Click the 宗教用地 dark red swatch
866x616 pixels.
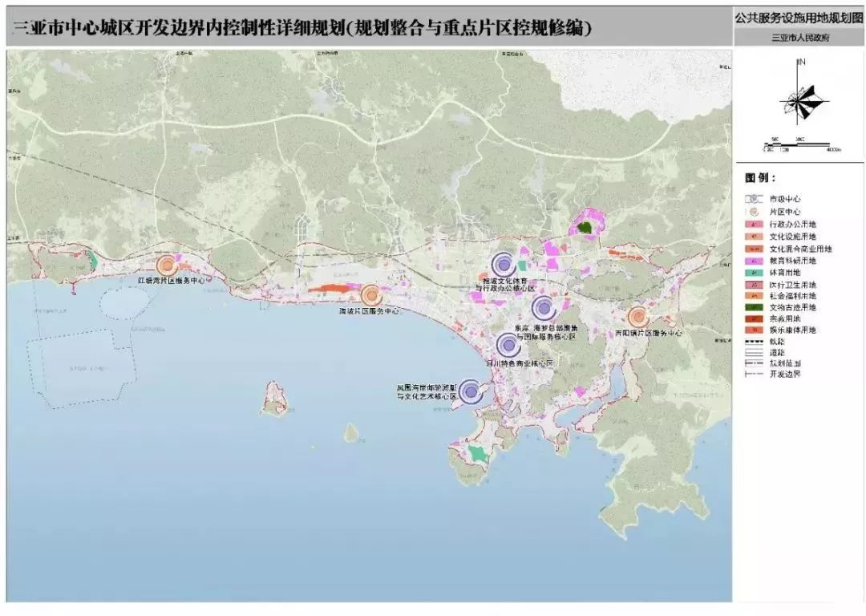(x=754, y=318)
